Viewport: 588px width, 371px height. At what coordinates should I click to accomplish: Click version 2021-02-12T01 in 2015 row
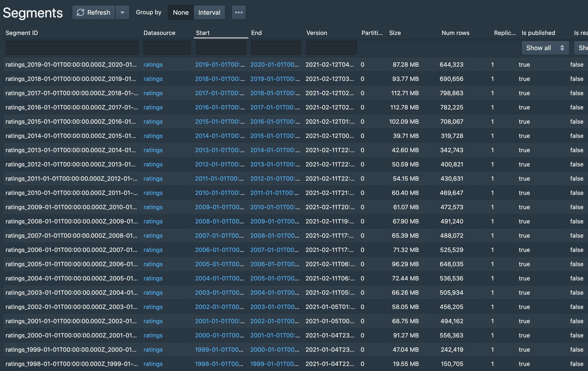330,121
